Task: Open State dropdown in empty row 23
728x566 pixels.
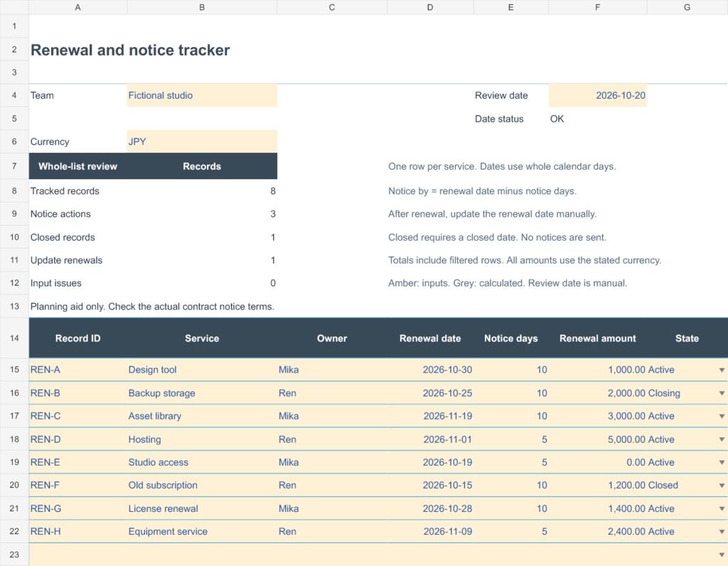Action: (x=722, y=555)
